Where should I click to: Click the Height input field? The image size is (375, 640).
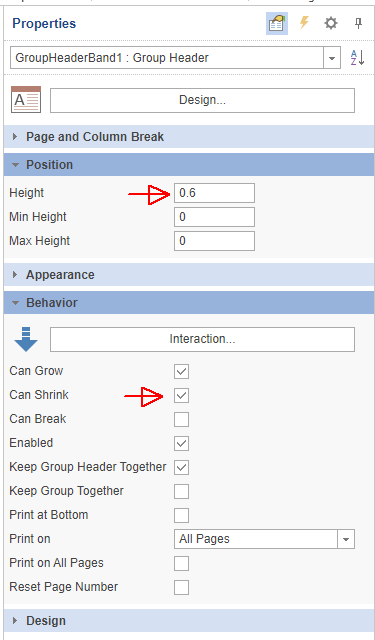214,193
